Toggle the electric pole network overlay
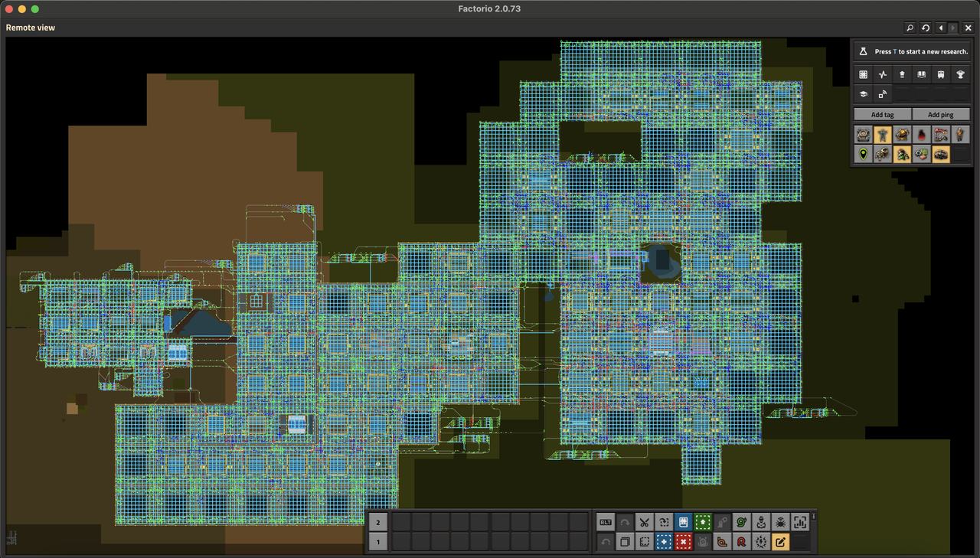 point(883,135)
